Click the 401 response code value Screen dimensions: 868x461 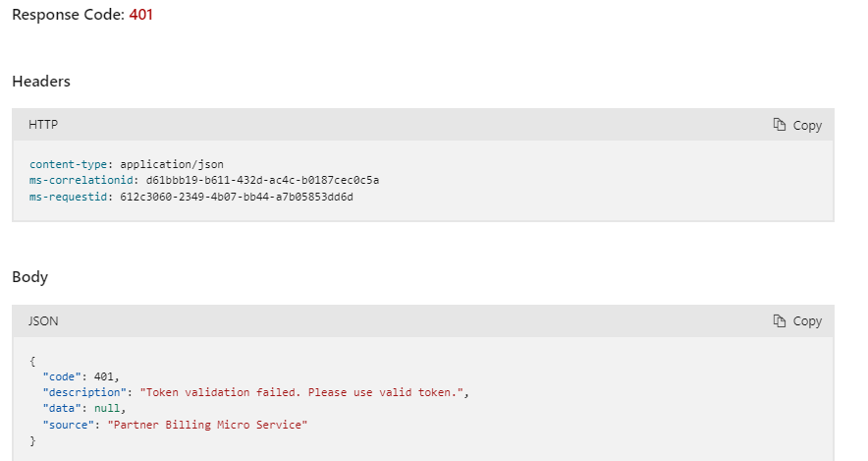(x=140, y=15)
